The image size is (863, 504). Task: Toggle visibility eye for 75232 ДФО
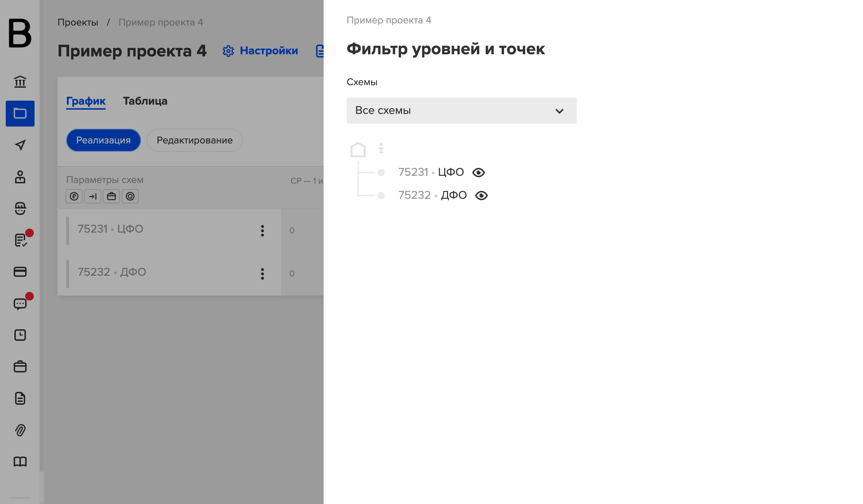[481, 196]
